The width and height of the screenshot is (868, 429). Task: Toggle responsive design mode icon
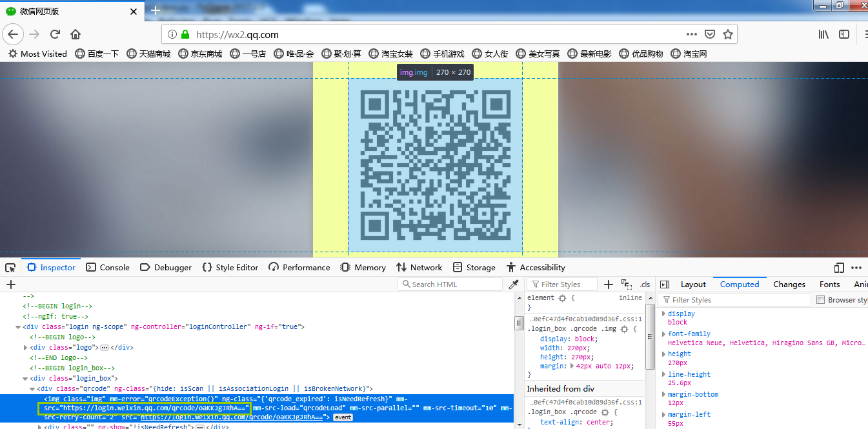839,268
